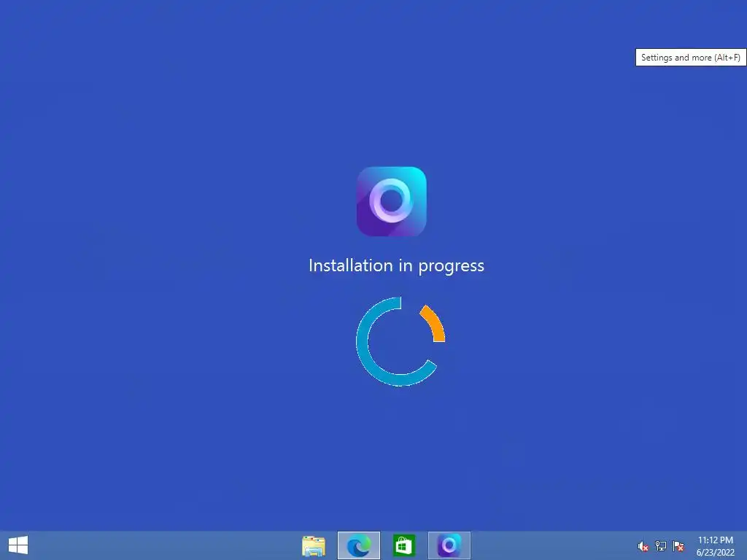
Task: Open the network status tray icon
Action: tap(661, 546)
